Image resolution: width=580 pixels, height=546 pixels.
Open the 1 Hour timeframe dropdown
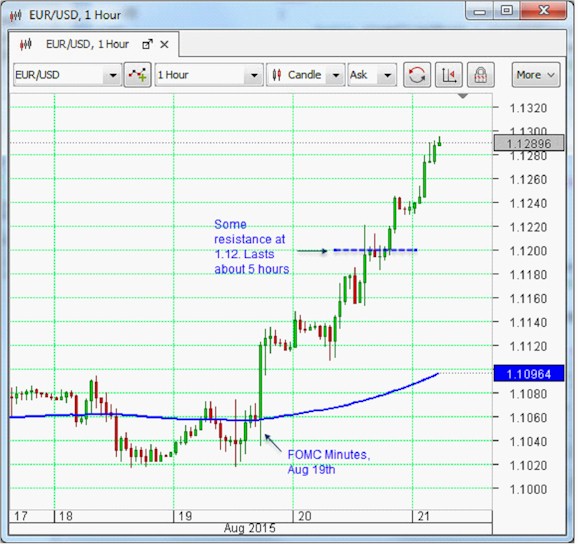209,75
